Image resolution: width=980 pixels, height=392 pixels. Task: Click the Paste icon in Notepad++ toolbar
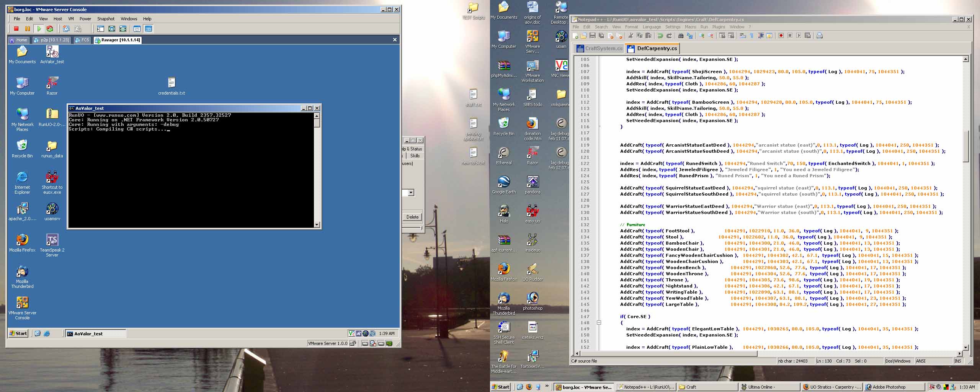pos(648,36)
